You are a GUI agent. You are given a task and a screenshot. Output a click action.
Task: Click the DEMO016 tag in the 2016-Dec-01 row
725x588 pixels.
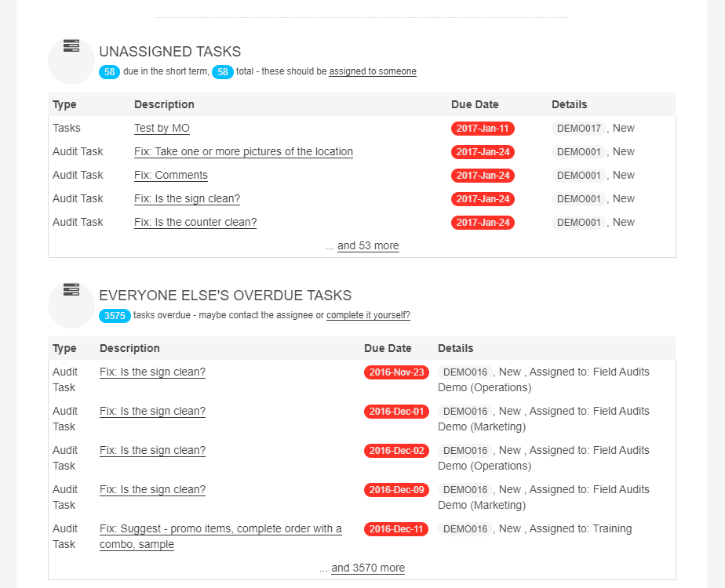[465, 412]
